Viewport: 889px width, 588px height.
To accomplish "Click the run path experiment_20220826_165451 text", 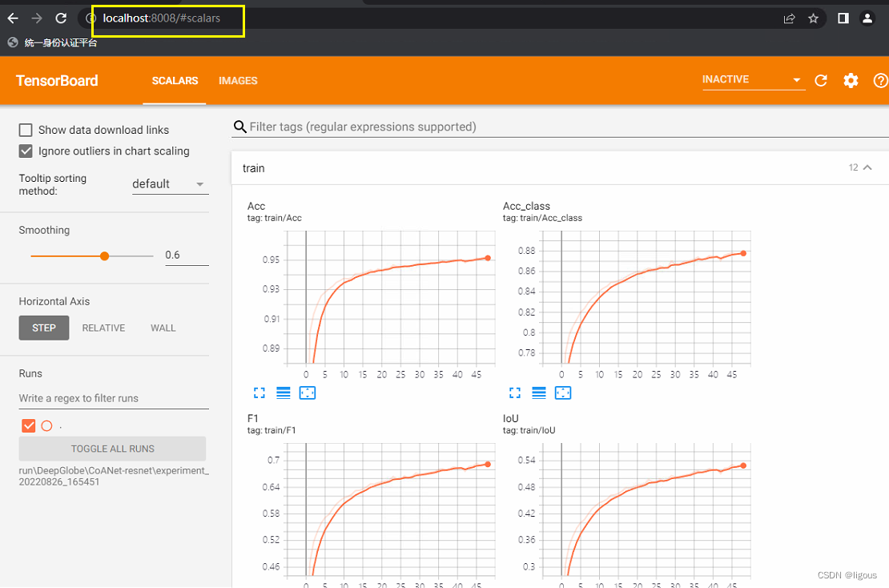I will pyautogui.click(x=114, y=477).
